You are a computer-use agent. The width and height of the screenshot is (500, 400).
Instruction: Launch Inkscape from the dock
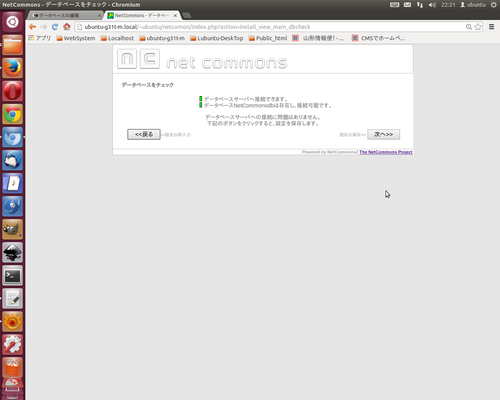[x=13, y=252]
